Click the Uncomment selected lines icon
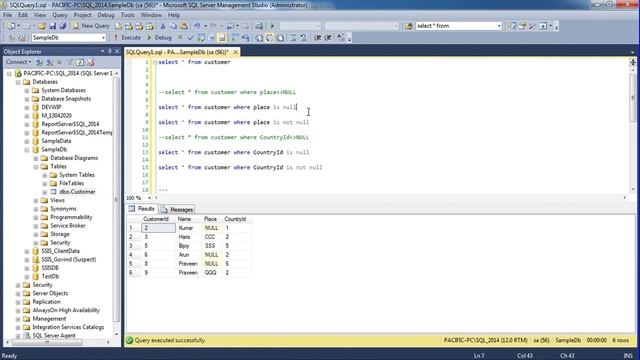 (x=303, y=38)
